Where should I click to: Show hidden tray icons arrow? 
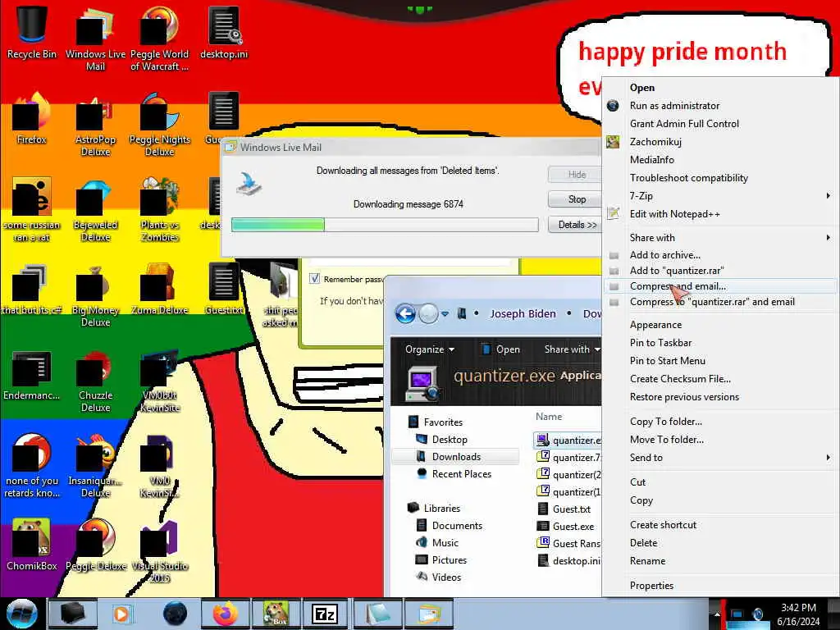[717, 614]
